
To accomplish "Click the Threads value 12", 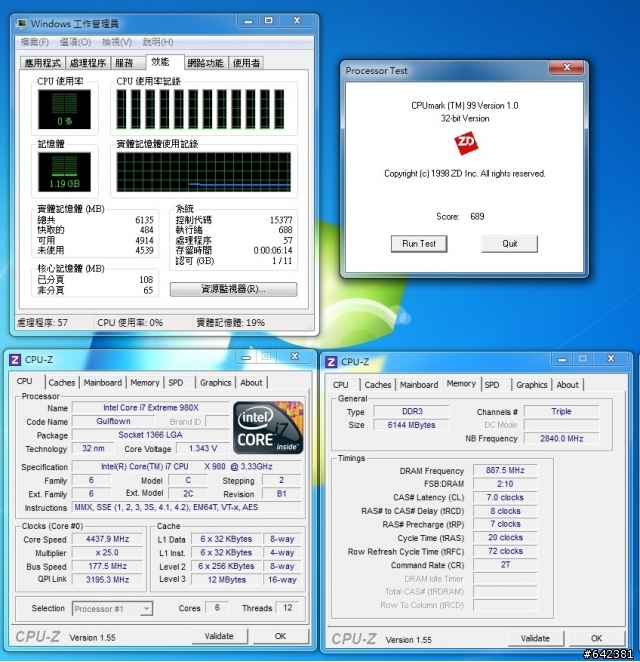I will click(x=287, y=608).
